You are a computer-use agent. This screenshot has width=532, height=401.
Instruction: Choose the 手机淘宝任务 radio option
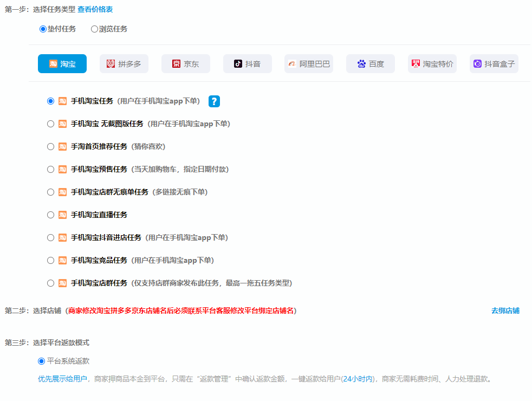(50, 101)
